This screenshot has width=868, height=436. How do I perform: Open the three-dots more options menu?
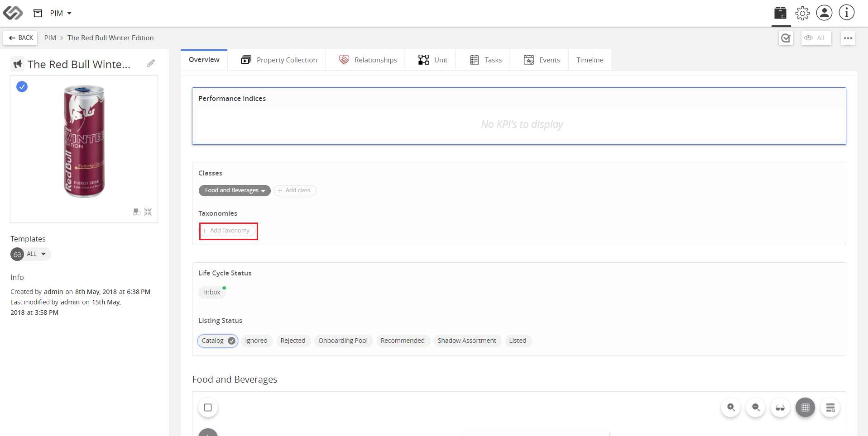pyautogui.click(x=848, y=38)
